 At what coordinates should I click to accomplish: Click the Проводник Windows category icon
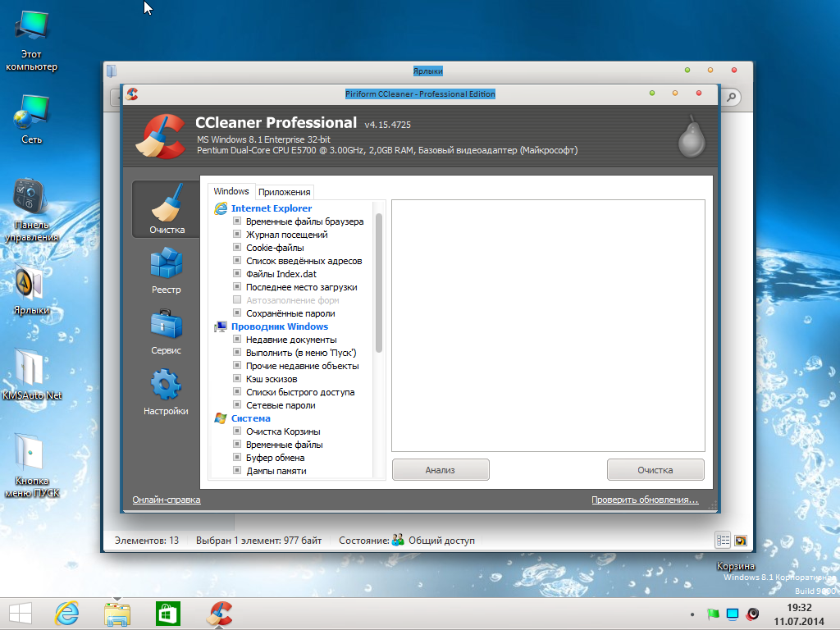(220, 326)
